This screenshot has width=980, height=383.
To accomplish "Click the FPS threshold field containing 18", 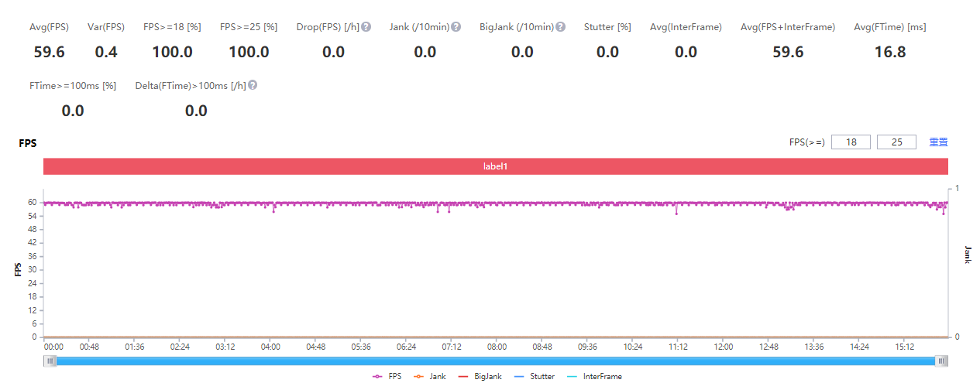I will click(851, 142).
